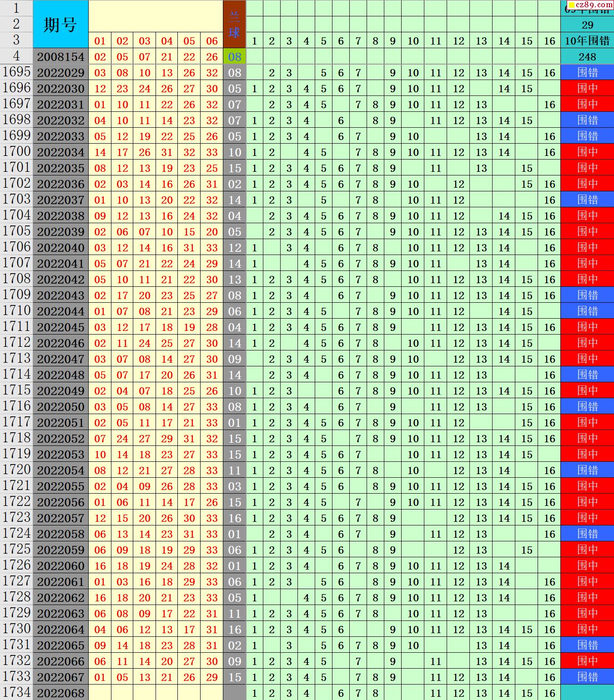This screenshot has height=700, width=614.
Task: Click the yellow square icon beside cz89.com
Action: click(x=572, y=5)
